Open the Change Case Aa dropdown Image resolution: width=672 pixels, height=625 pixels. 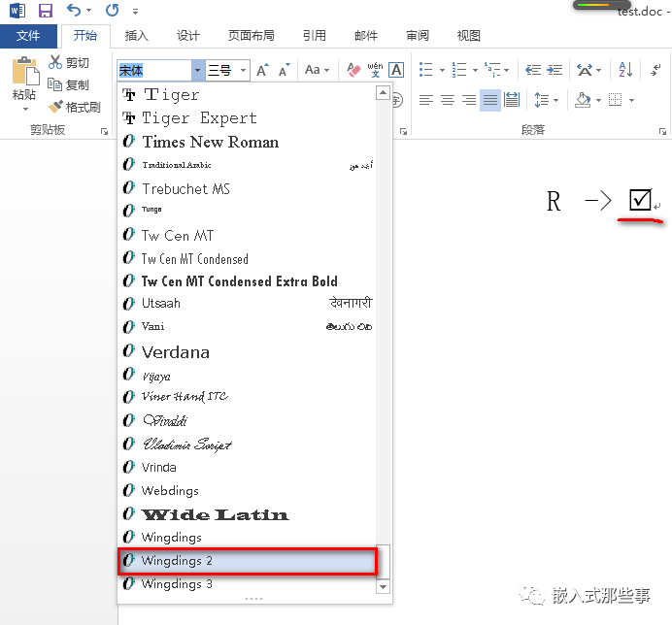click(x=317, y=70)
